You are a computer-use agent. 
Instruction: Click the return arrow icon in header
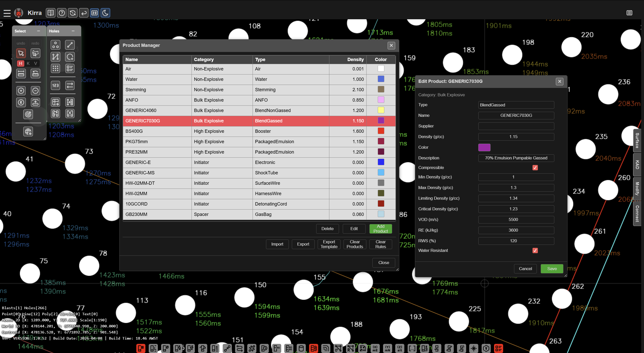coord(84,13)
